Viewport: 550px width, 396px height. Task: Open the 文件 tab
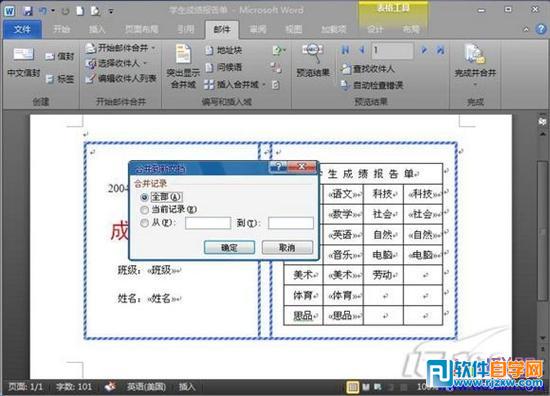(x=22, y=29)
